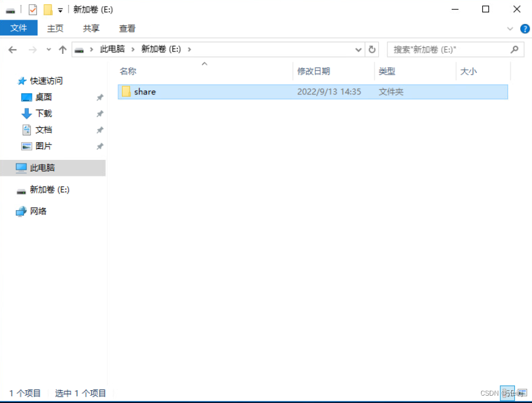The width and height of the screenshot is (532, 403).
Task: Switch to large icons view in status bar
Action: click(520, 393)
